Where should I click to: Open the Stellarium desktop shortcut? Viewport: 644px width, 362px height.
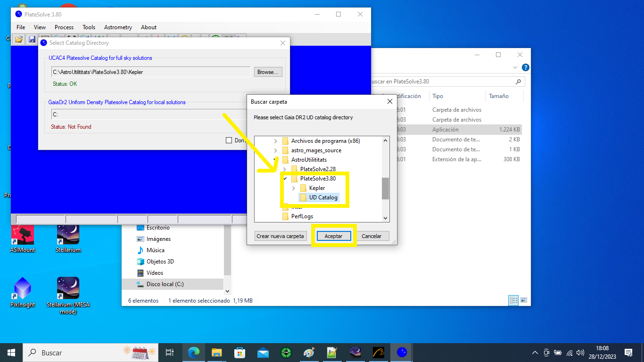68,238
